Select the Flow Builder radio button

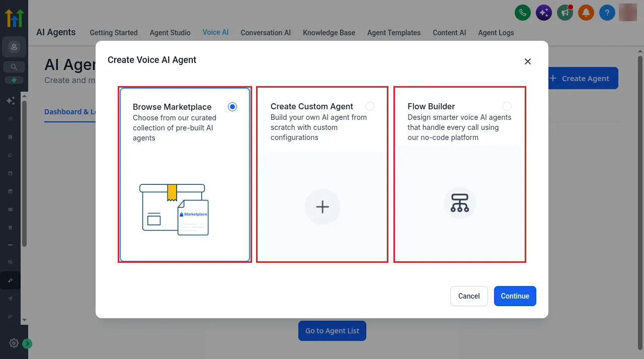(507, 106)
